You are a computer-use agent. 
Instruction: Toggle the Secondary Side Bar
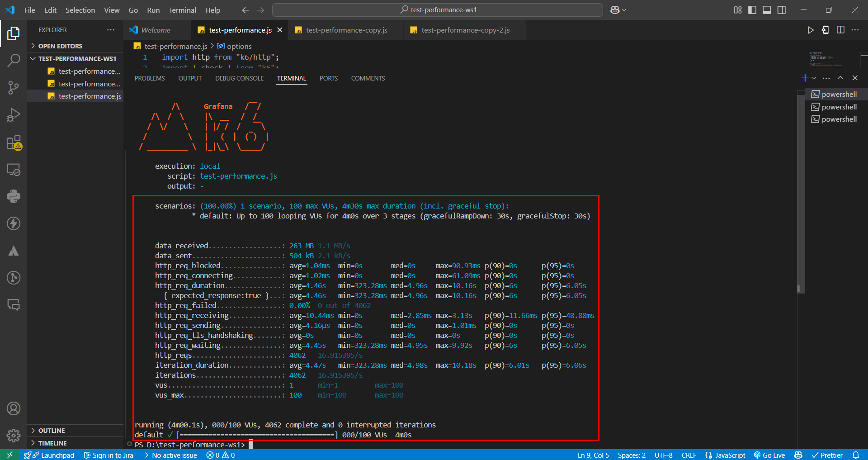tap(782, 10)
